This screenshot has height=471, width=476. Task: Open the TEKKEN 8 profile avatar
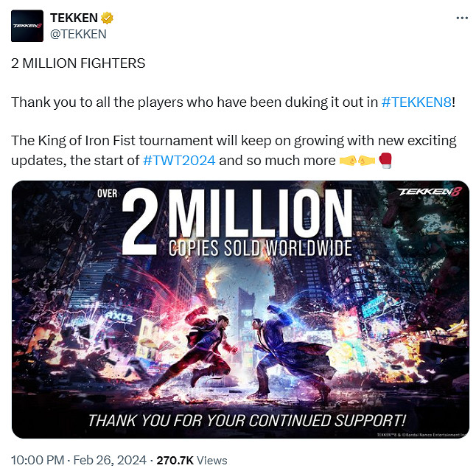[x=27, y=26]
